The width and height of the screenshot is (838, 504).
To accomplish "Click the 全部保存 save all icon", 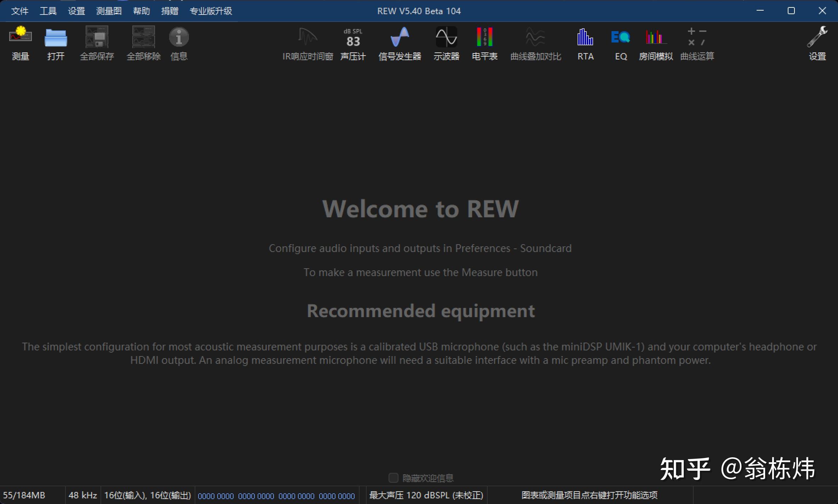I will click(97, 43).
